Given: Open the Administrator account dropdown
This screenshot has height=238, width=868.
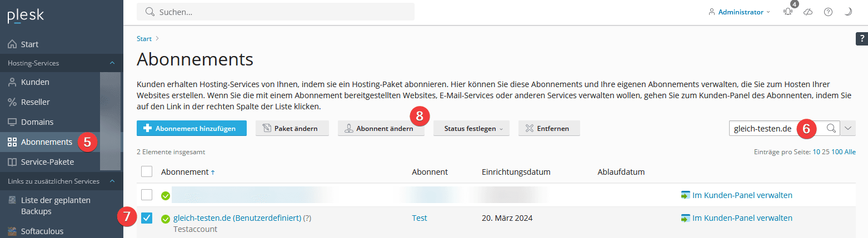Looking at the screenshot, I should (x=740, y=12).
